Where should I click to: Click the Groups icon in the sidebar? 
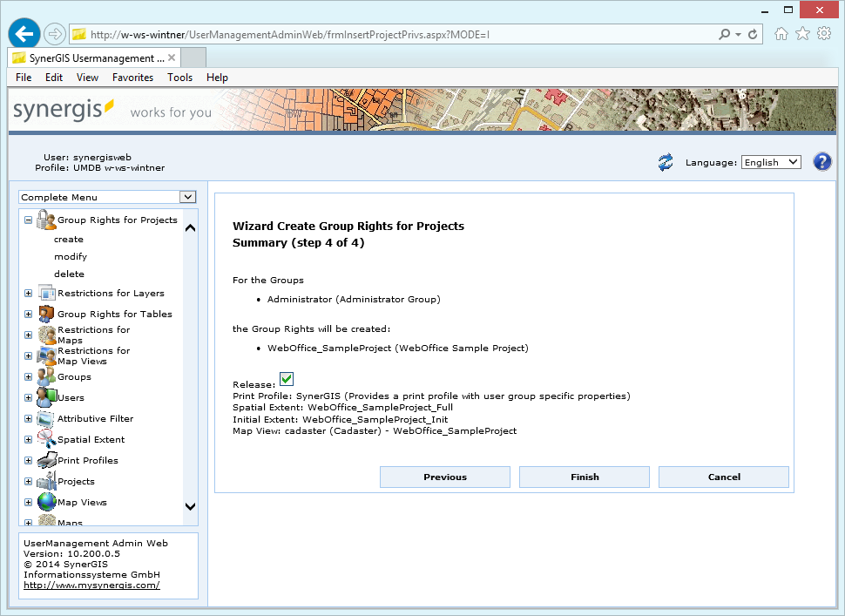(x=44, y=376)
